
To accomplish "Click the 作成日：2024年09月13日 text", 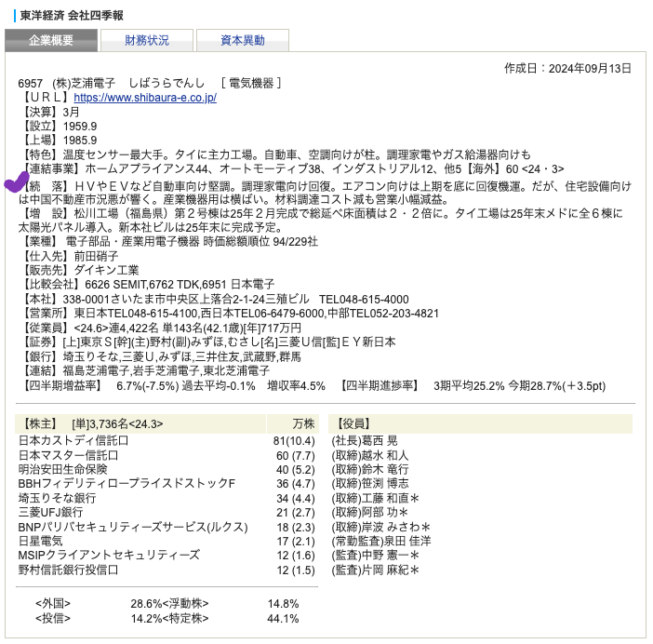I will 567,68.
